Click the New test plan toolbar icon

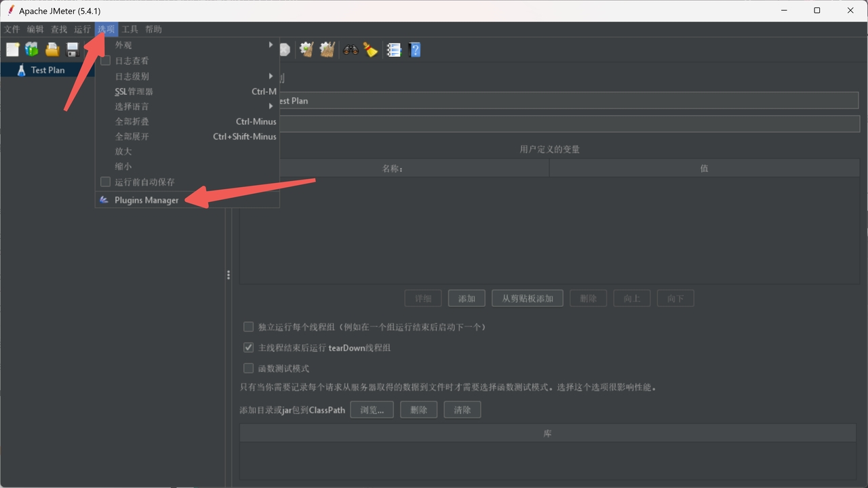12,49
